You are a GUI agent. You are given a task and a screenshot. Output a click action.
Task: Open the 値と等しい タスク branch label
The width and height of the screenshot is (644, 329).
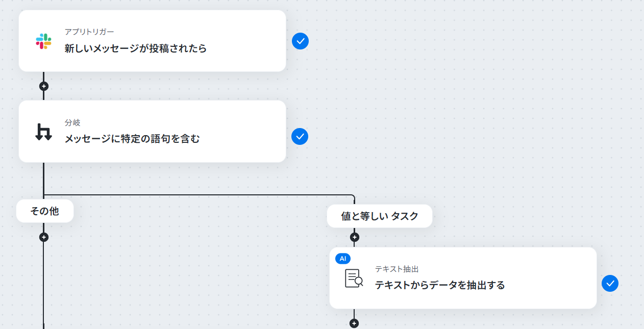(x=380, y=216)
